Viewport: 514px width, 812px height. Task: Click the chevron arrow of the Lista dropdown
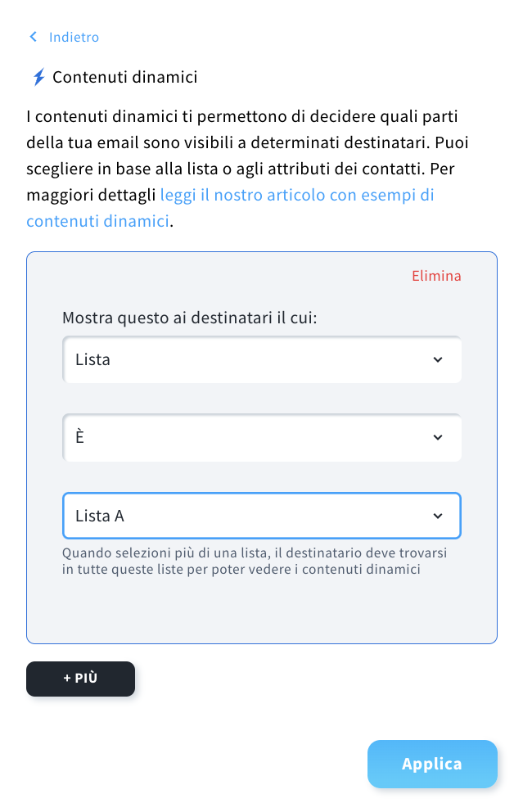pyautogui.click(x=438, y=359)
